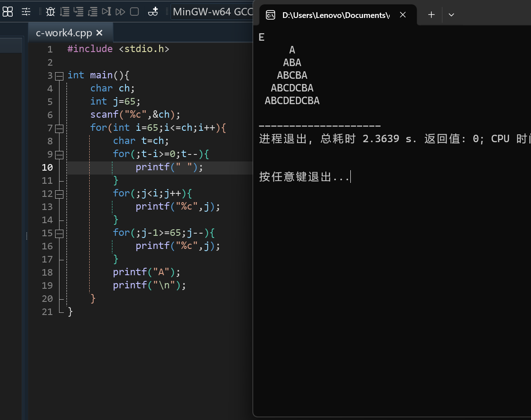The image size is (531, 420).
Task: Select the Step Over debug icon
Action: pos(65,12)
